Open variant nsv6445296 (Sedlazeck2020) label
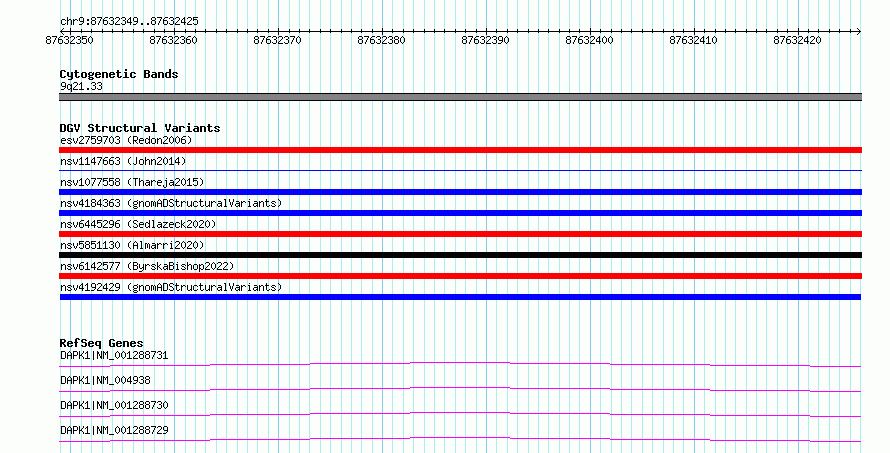890x453 pixels. 138,224
